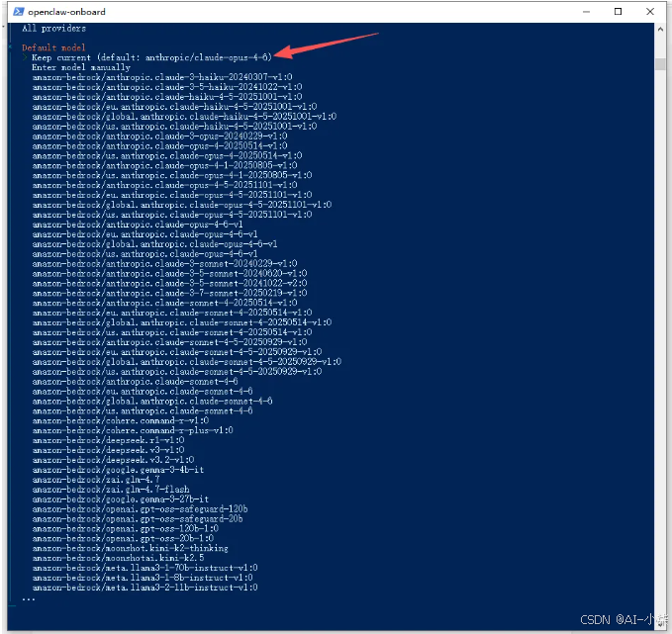The image size is (672, 634).
Task: Pick amazon-bedrock/eu.anthropic.claude-haiku-4-5-20251001-v1:0
Action: click(175, 107)
